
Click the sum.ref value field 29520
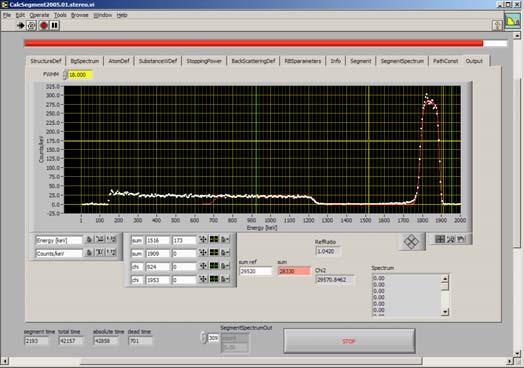256,271
